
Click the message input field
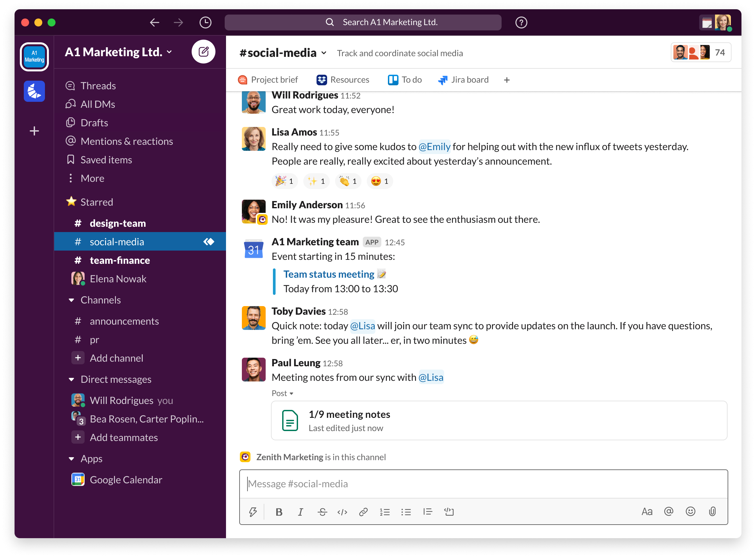click(487, 484)
